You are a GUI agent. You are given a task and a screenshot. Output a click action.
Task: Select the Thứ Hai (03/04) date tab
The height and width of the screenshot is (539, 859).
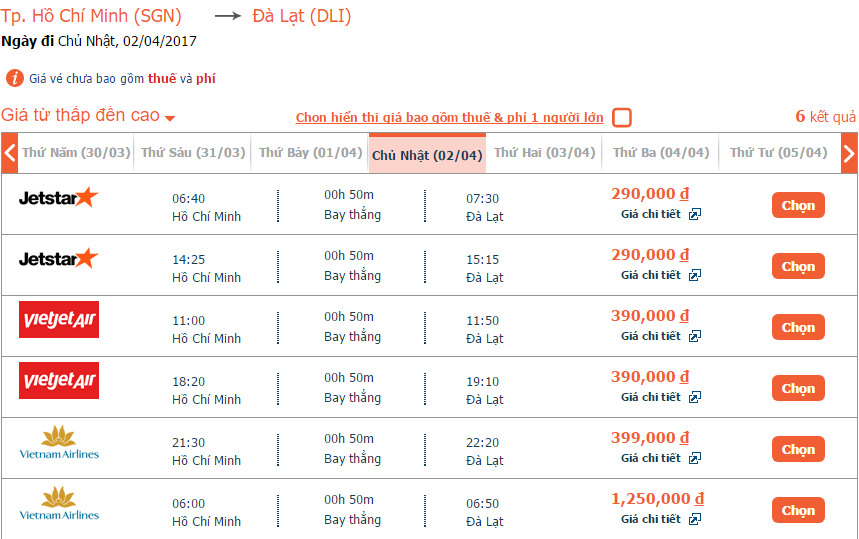tap(544, 153)
